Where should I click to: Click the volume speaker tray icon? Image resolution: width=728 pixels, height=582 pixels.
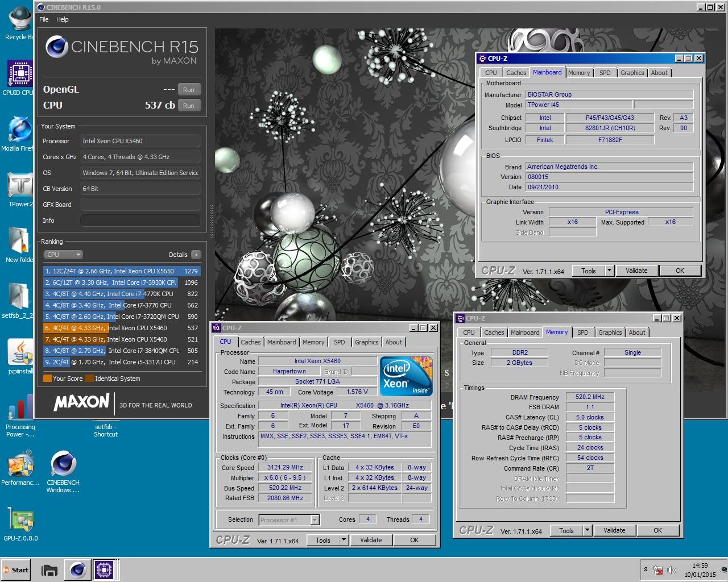(671, 570)
